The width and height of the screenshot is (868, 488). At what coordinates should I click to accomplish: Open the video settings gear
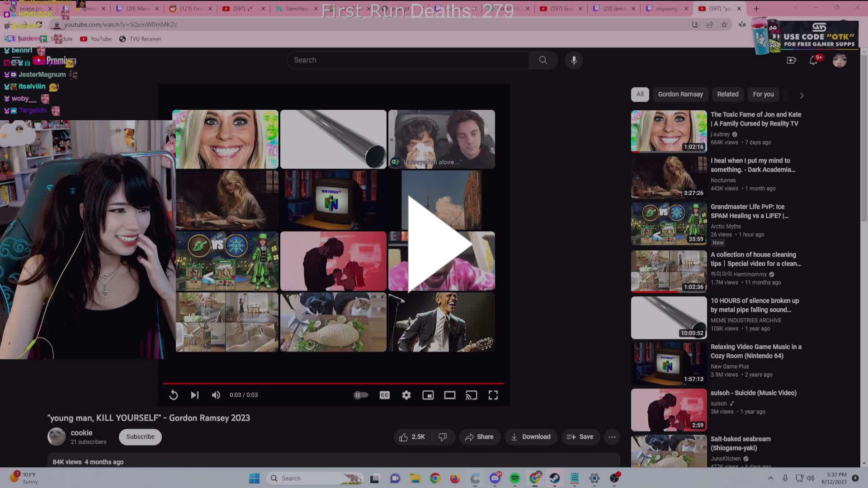(x=406, y=395)
